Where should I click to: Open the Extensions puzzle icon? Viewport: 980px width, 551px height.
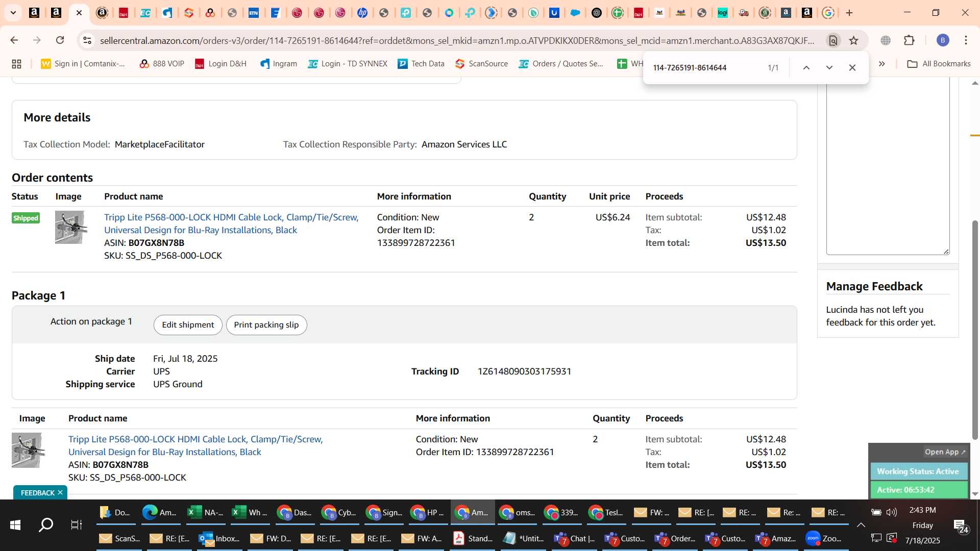(x=909, y=40)
